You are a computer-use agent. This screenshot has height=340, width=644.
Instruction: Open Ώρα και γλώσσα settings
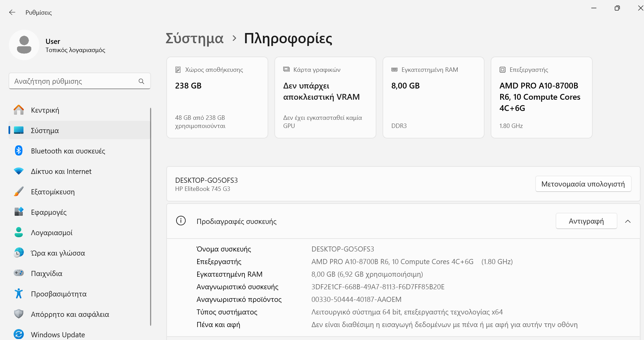coord(80,253)
